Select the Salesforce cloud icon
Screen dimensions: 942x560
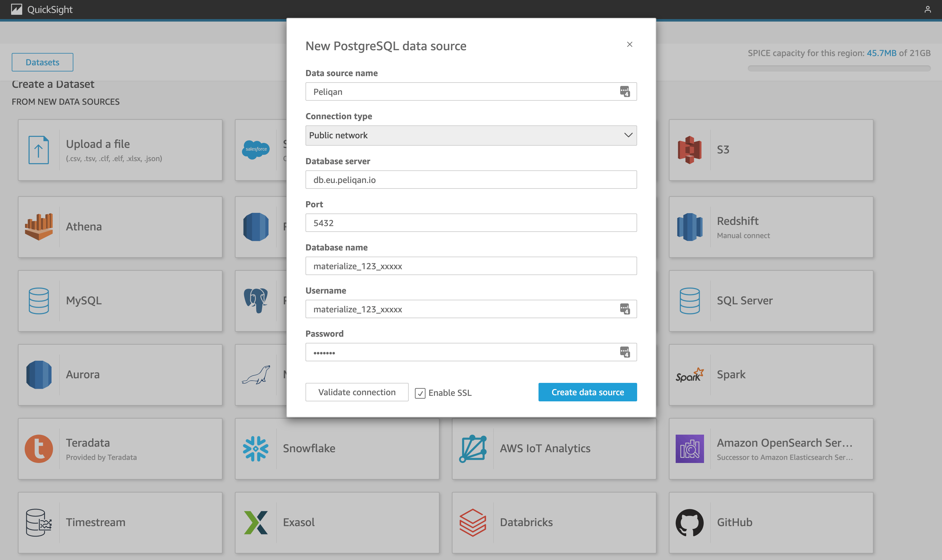pos(256,150)
